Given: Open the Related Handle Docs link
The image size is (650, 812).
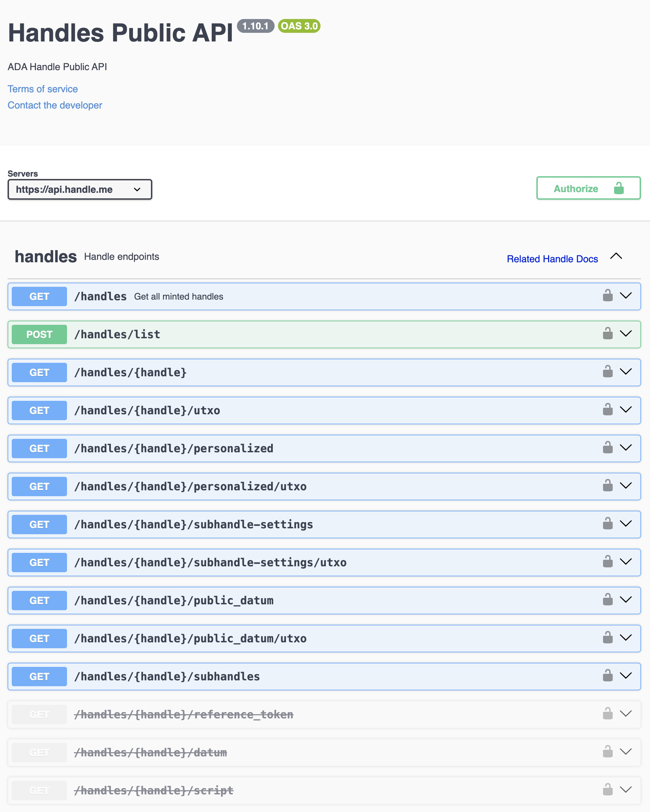Looking at the screenshot, I should [x=552, y=259].
